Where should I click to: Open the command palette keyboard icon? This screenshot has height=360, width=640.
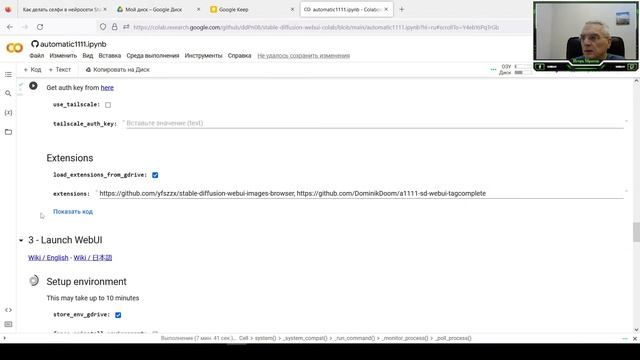pyautogui.click(x=8, y=324)
